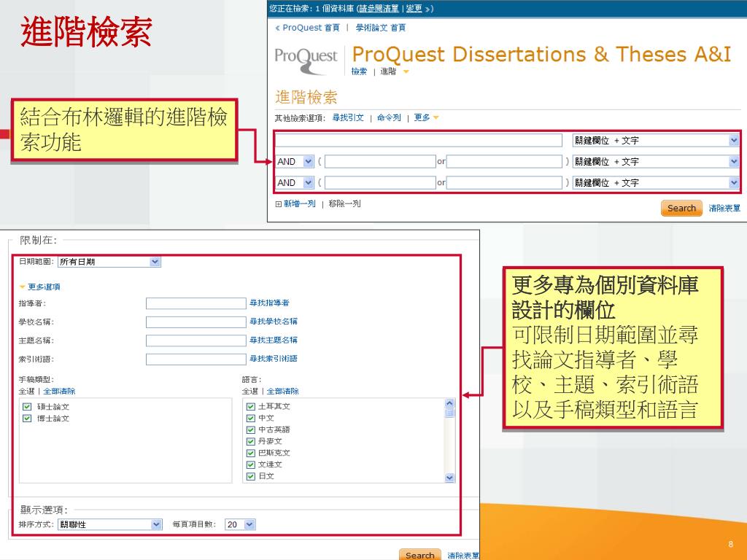Click 全部清除 under 語言
The width and height of the screenshot is (747, 560).
coord(282,392)
